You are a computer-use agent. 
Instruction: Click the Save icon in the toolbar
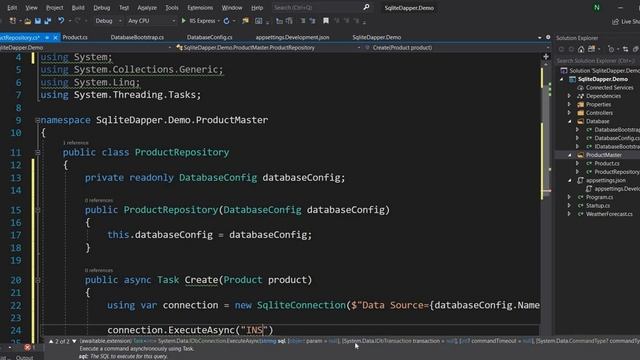pyautogui.click(x=38, y=21)
